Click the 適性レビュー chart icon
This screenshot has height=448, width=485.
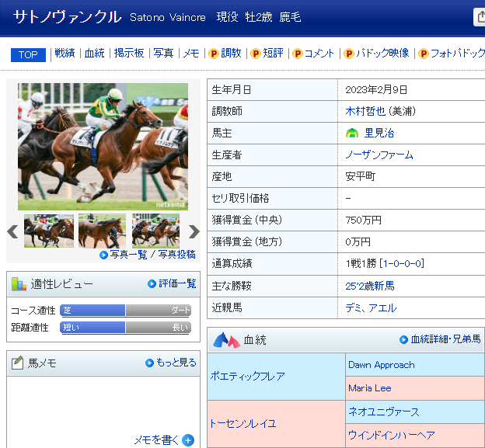(19, 284)
